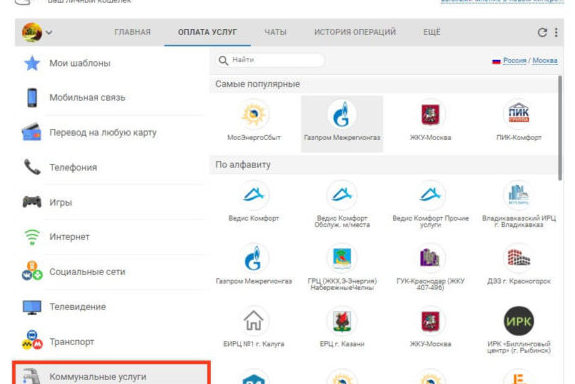Open the Игры gamepad icon
The image size is (575, 384).
[x=32, y=202]
